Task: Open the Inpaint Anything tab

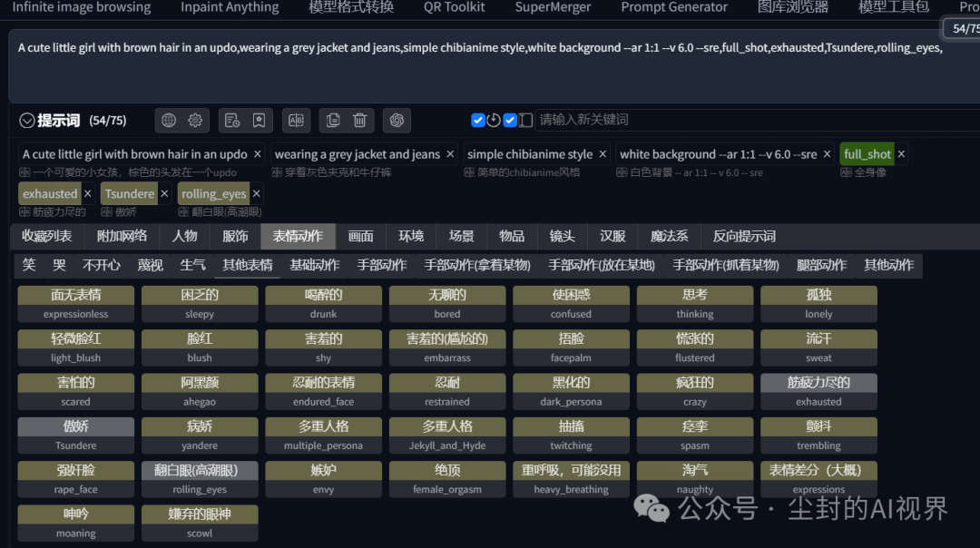Action: click(230, 7)
